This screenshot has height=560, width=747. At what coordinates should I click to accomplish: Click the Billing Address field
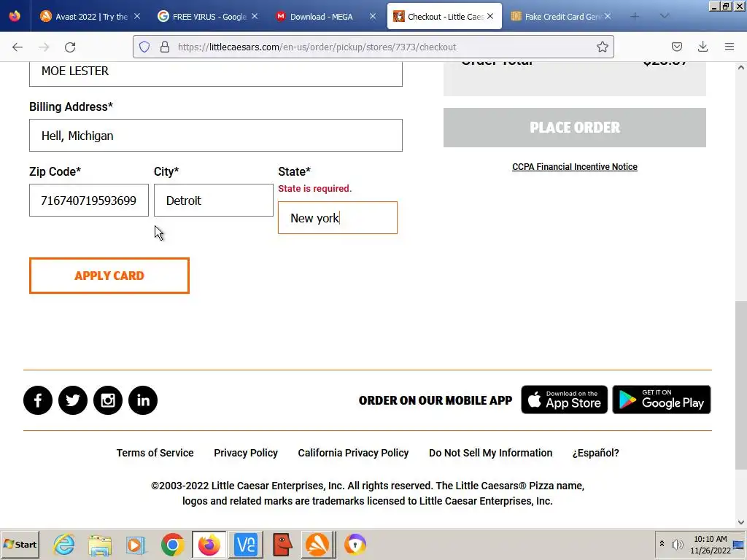click(x=216, y=135)
